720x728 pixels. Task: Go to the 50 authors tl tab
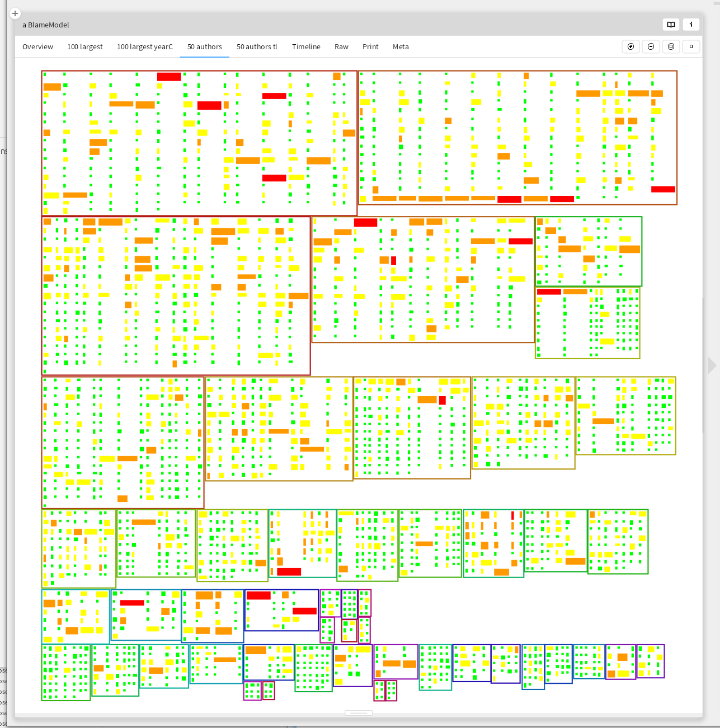tap(257, 47)
